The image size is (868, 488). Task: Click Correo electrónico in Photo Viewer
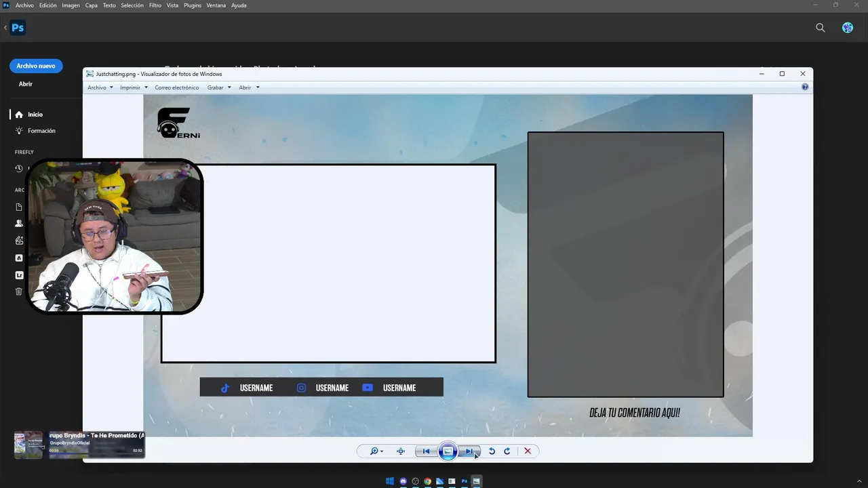[177, 87]
